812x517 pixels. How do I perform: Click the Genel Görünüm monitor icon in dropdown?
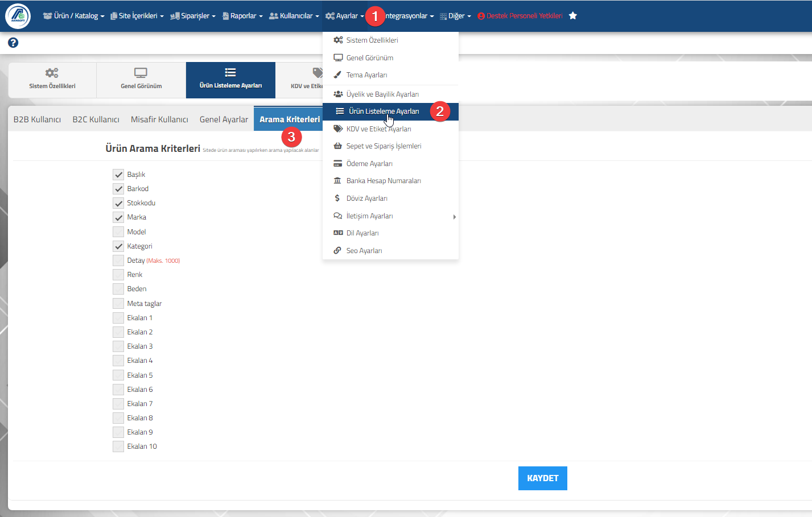click(x=338, y=58)
